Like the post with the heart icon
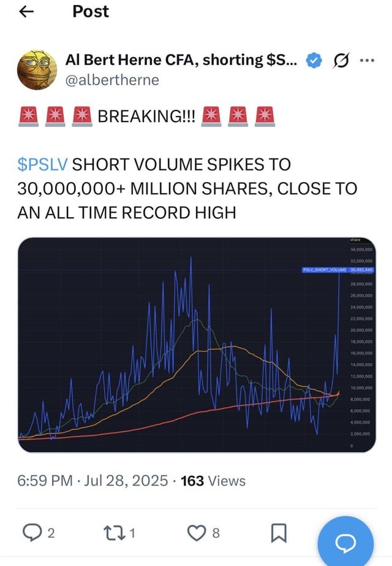 [x=197, y=533]
